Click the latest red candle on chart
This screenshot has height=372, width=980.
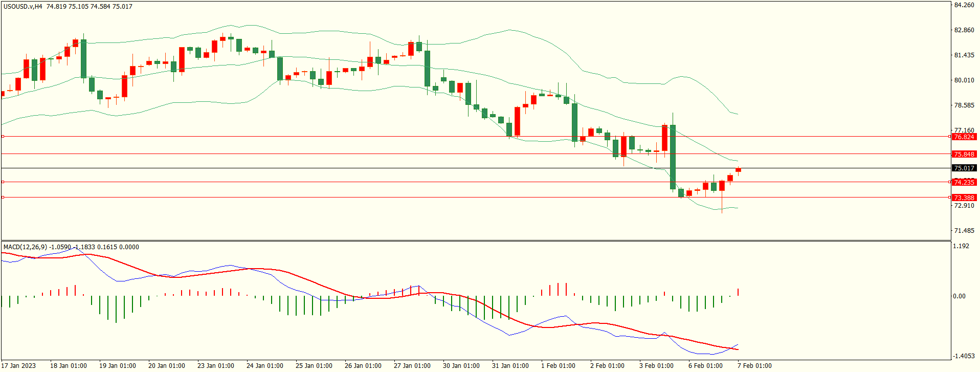tap(738, 170)
